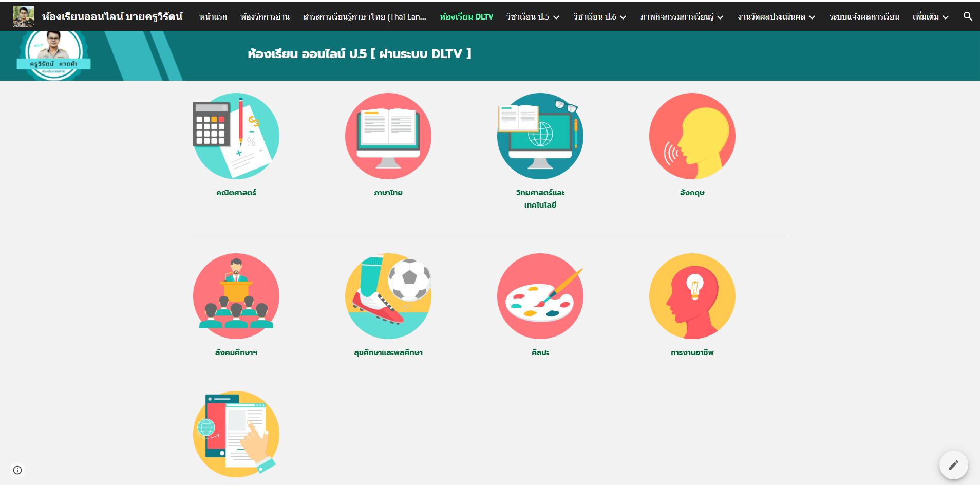Open the ห้องรักการอ่าน menu item
The height and width of the screenshot is (485, 980).
[265, 17]
